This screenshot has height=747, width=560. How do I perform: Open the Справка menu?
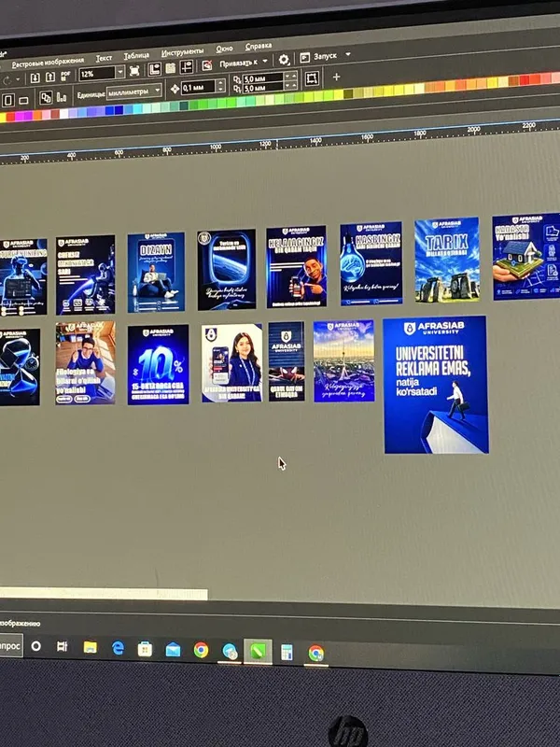[x=259, y=46]
